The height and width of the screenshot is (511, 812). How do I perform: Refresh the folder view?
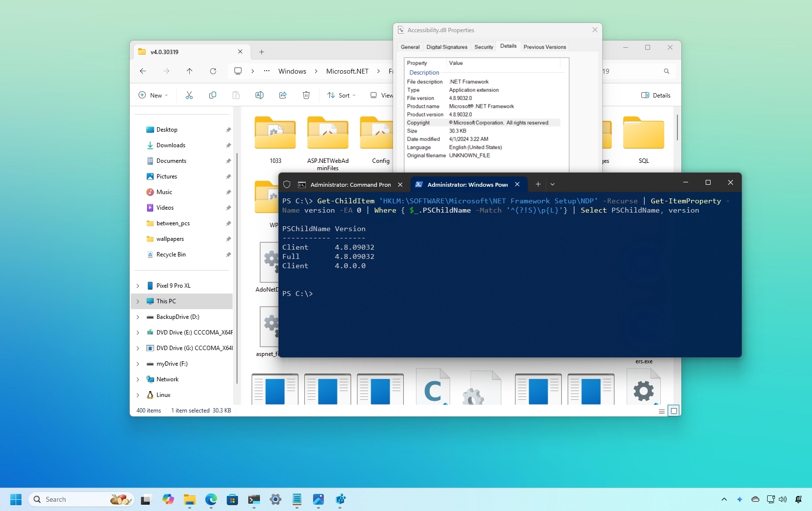(213, 71)
